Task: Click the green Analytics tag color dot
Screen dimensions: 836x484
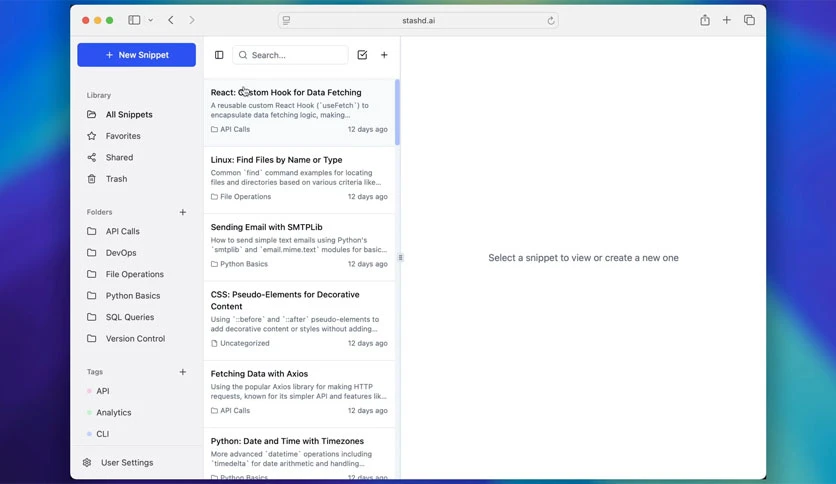Action: pos(89,413)
